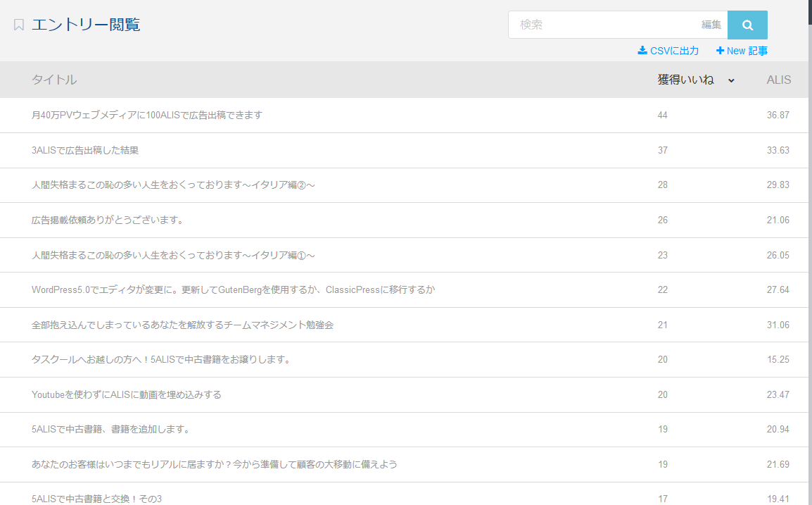812x505 pixels.
Task: Open the WordPress5.0 editor change entry
Action: (233, 289)
